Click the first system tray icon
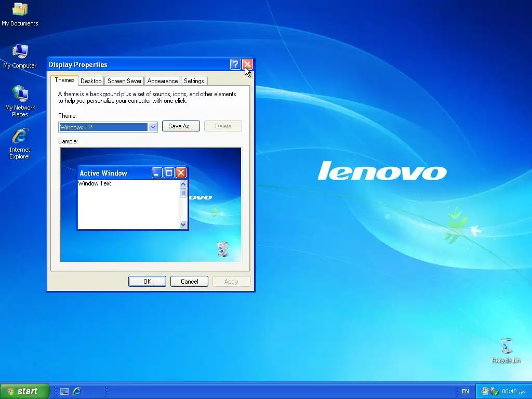The height and width of the screenshot is (399, 532). coord(485,391)
